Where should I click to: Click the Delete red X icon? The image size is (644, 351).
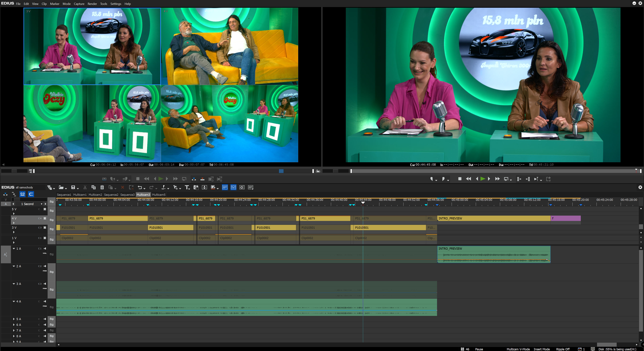point(122,187)
